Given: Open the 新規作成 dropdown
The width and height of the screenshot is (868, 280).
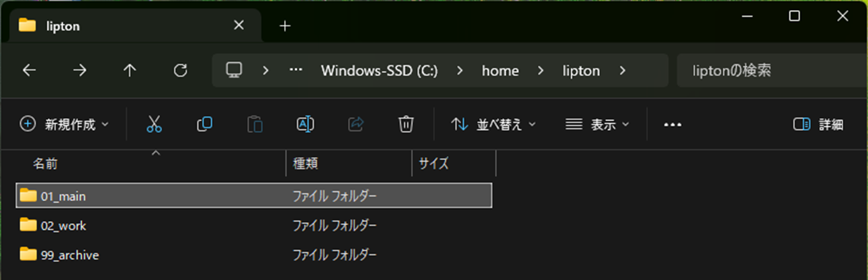Looking at the screenshot, I should pyautogui.click(x=64, y=124).
